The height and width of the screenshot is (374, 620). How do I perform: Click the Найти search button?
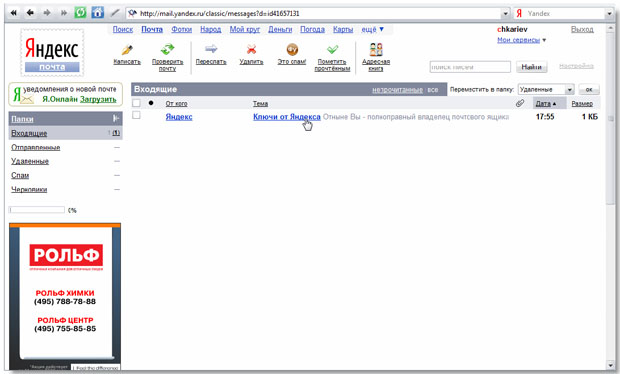point(531,67)
